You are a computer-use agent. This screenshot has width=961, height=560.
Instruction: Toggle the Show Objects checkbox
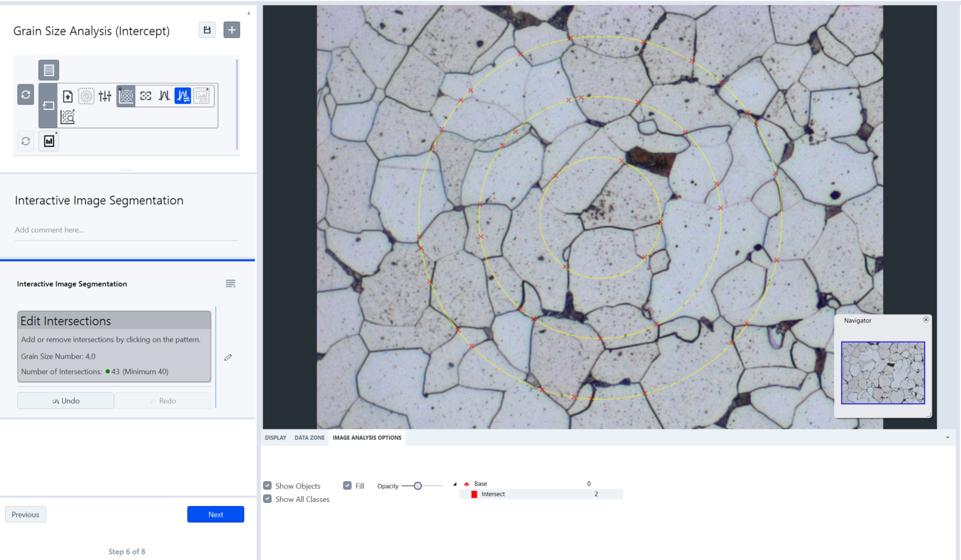pos(268,485)
